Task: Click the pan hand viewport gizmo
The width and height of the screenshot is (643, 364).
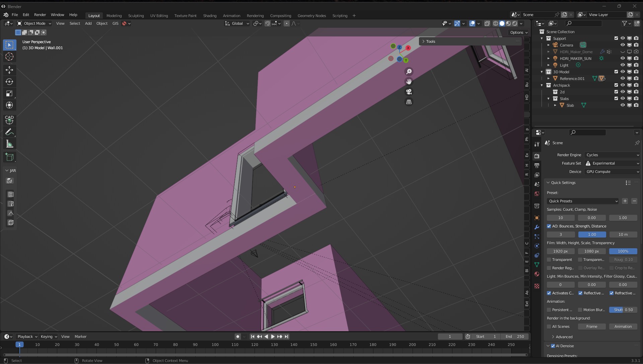Action: (x=409, y=82)
